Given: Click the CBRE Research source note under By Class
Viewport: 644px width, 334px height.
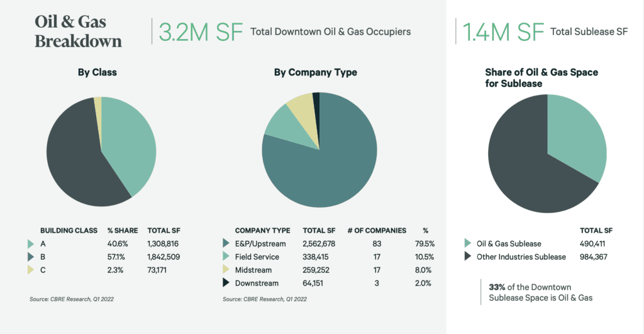Looking at the screenshot, I should [x=71, y=299].
